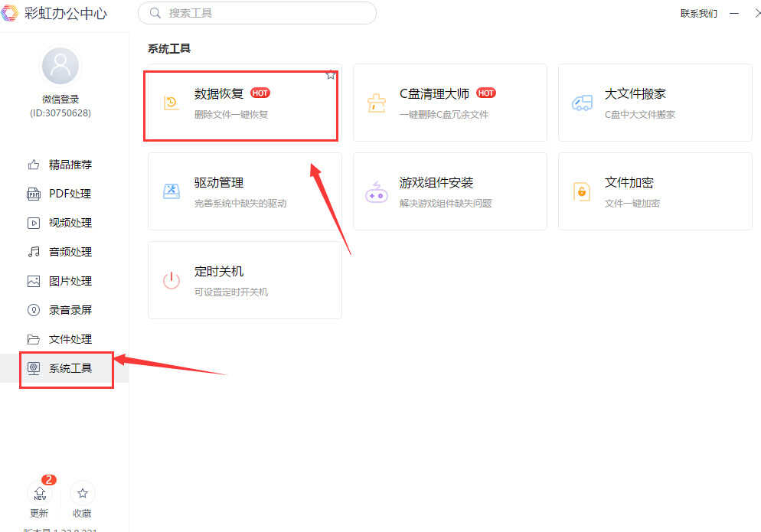Click the 游戏组件安装 gamepad icon
Image resolution: width=761 pixels, height=532 pixels.
click(376, 192)
